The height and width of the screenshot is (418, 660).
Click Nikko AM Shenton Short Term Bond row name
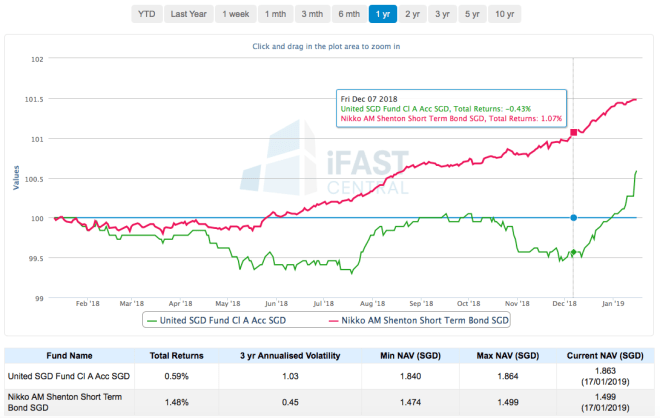click(x=65, y=402)
